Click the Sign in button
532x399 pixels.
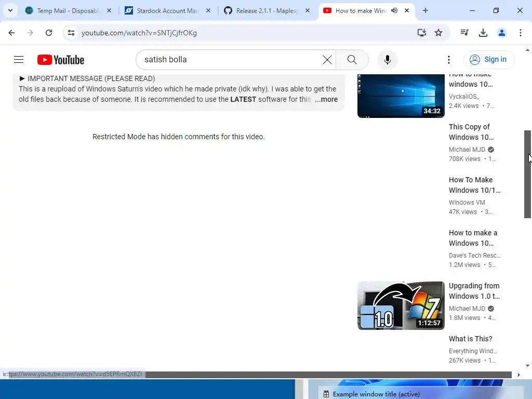489,59
